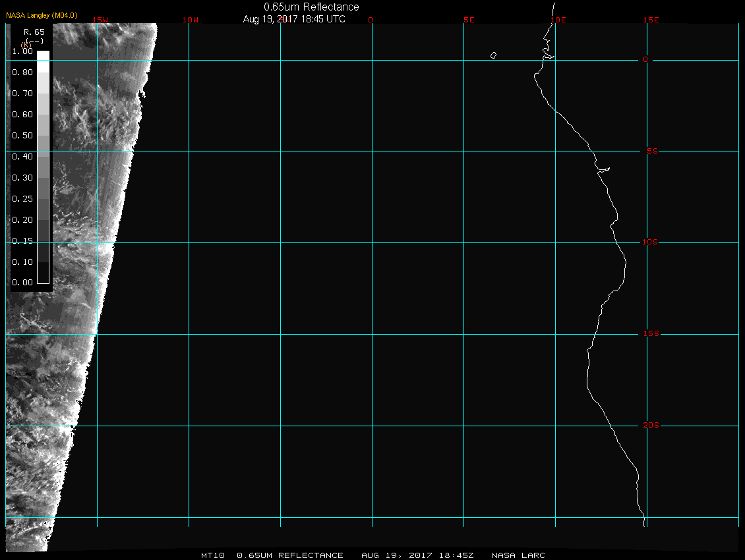Click the white 1.00 reflectance swatch
This screenshot has width=745, height=560.
tap(43, 55)
